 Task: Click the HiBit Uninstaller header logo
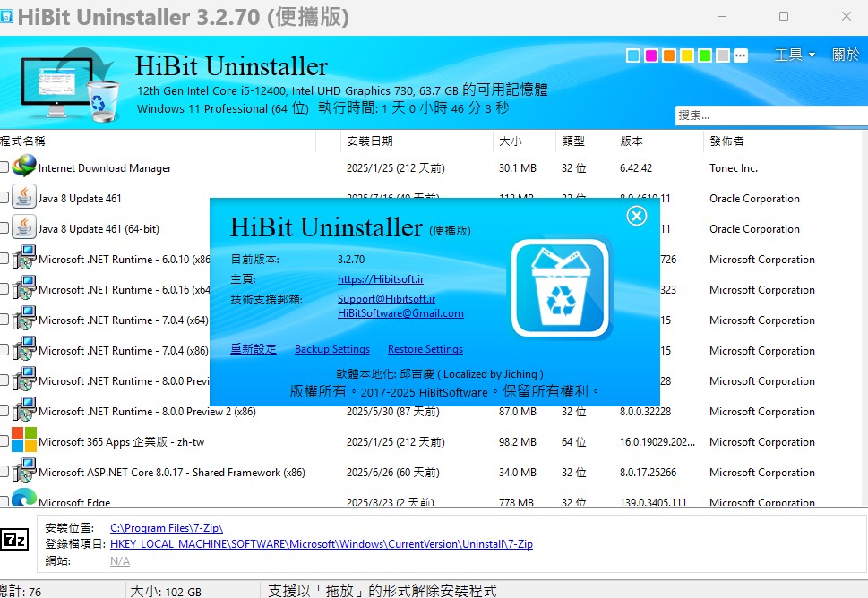[x=70, y=84]
